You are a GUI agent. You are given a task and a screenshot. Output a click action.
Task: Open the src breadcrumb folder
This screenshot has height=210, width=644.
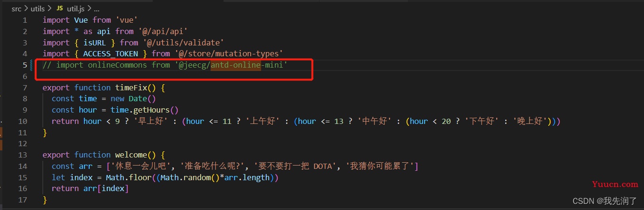click(x=17, y=9)
